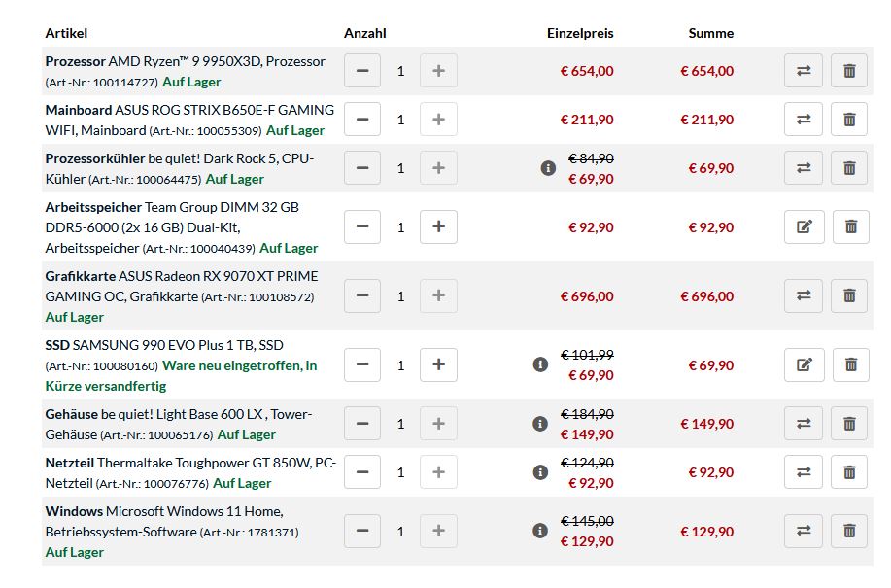Open price info for Dark Rock 5 cooler

point(548,168)
